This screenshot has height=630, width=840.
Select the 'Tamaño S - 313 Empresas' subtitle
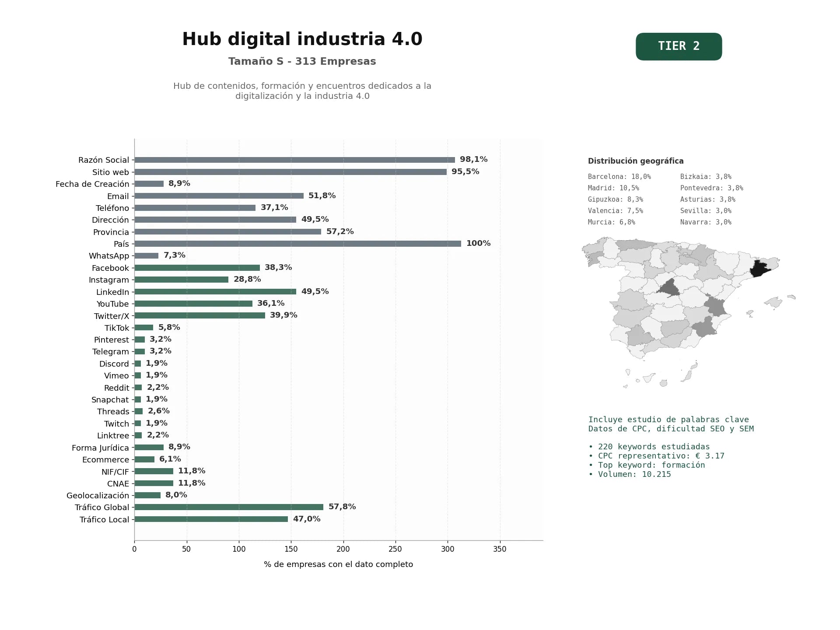click(302, 61)
